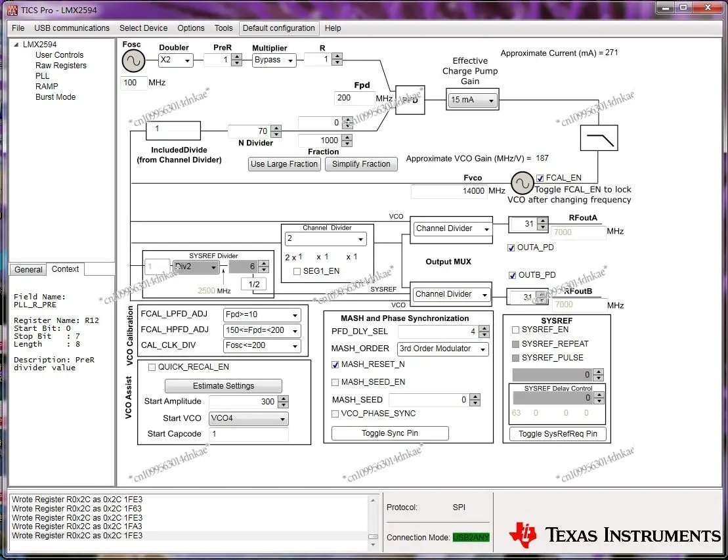728x560 pixels.
Task: Enable SYSREF_EN checkbox
Action: (x=515, y=330)
